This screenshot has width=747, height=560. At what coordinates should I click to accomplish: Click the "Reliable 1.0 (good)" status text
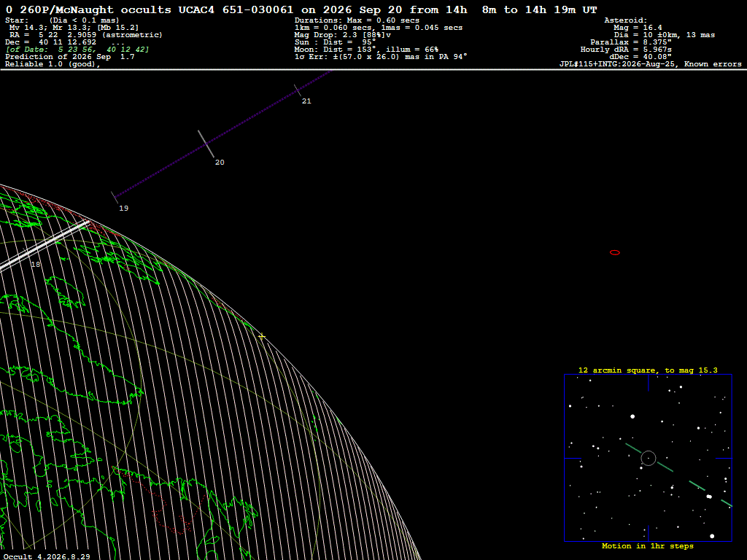53,64
